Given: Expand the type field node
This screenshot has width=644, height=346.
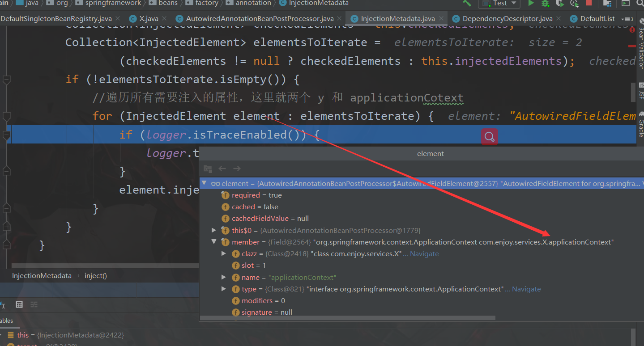Looking at the screenshot, I should pyautogui.click(x=224, y=289).
